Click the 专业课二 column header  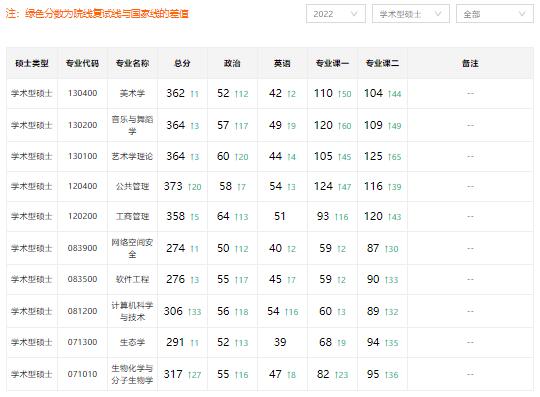pos(382,63)
